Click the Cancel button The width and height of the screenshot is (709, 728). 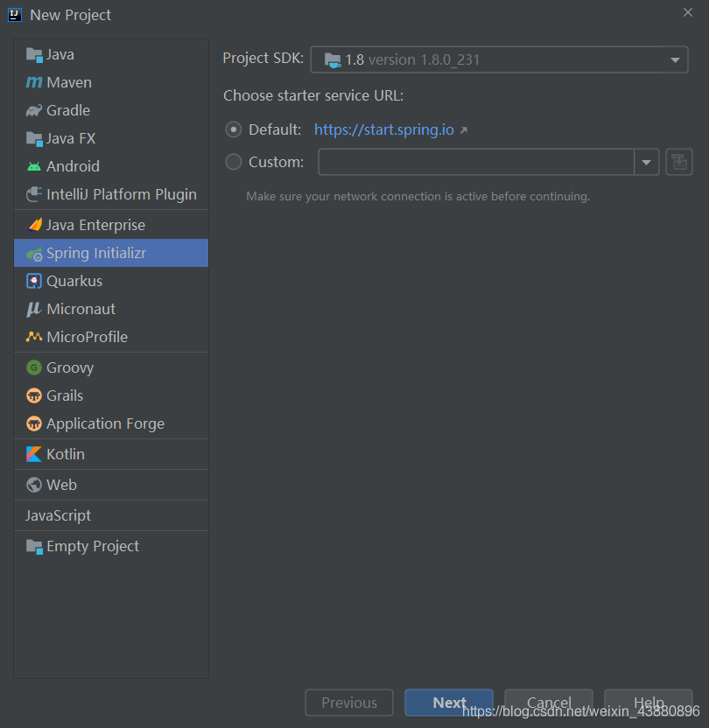[x=548, y=703]
